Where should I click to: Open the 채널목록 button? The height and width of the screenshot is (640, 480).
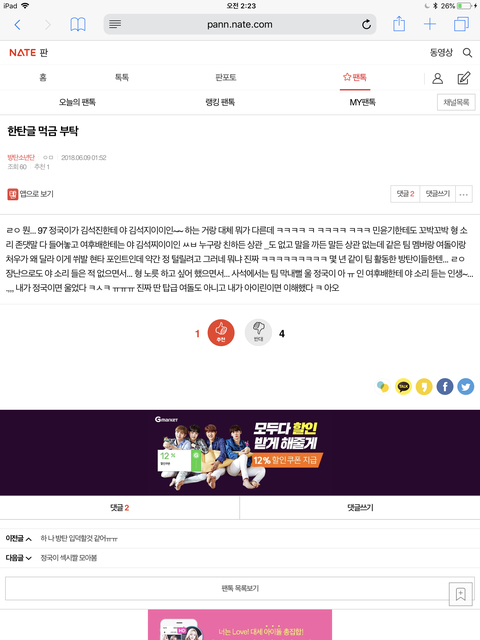[456, 102]
